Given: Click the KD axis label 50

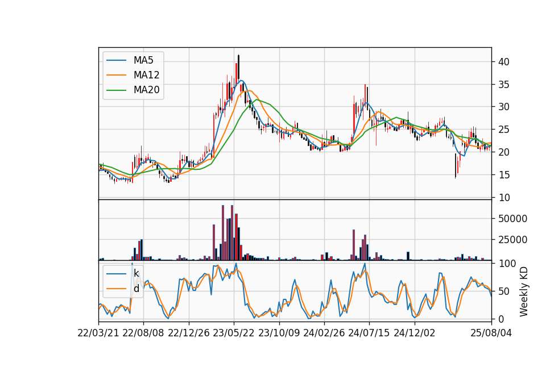Looking at the screenshot, I should point(504,291).
